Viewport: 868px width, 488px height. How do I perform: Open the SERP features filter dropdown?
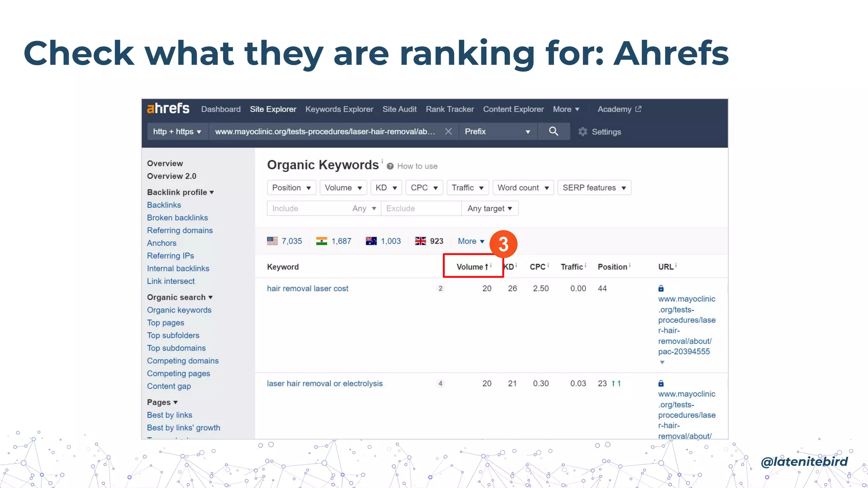tap(594, 188)
